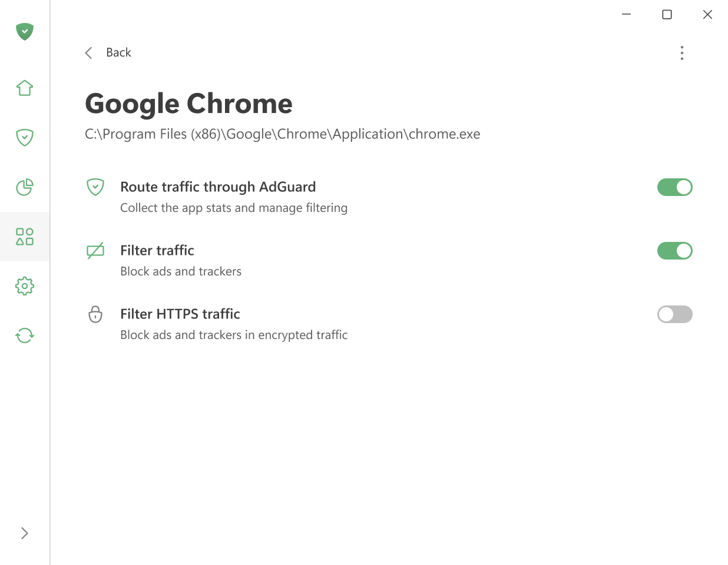This screenshot has width=728, height=565.
Task: Select the Apps management icon in sidebar
Action: 24,237
